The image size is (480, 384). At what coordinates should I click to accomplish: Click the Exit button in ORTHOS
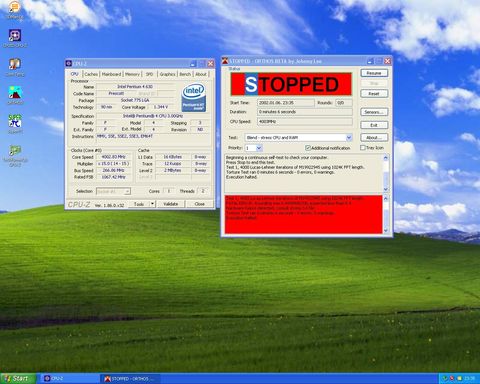pos(374,125)
